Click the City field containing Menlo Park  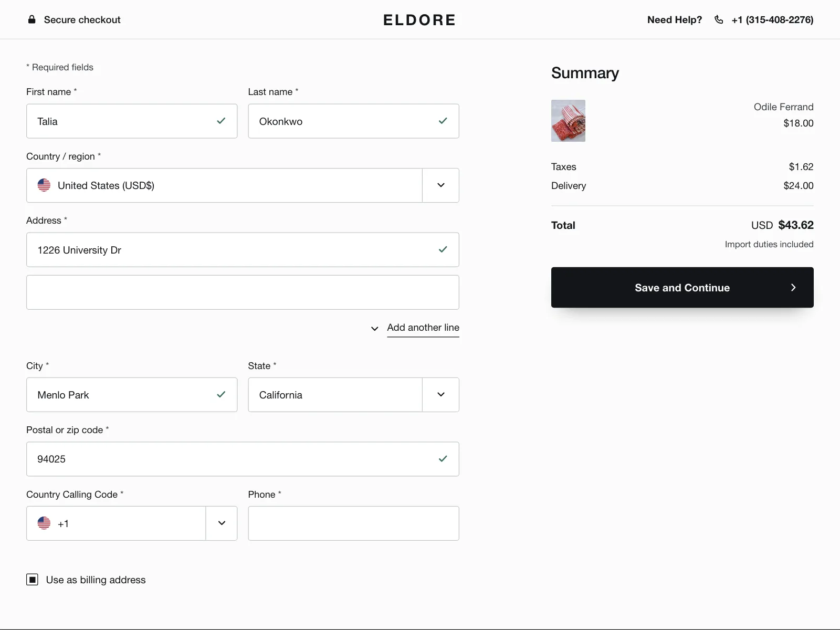click(132, 395)
